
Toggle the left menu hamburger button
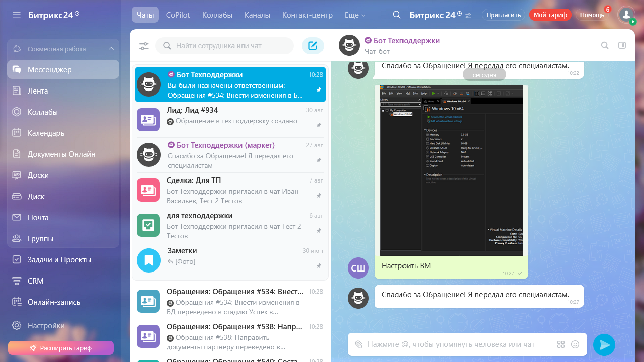17,15
